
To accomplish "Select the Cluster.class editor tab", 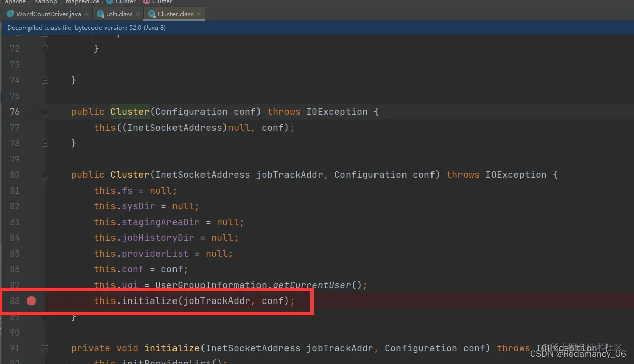I will (x=175, y=14).
